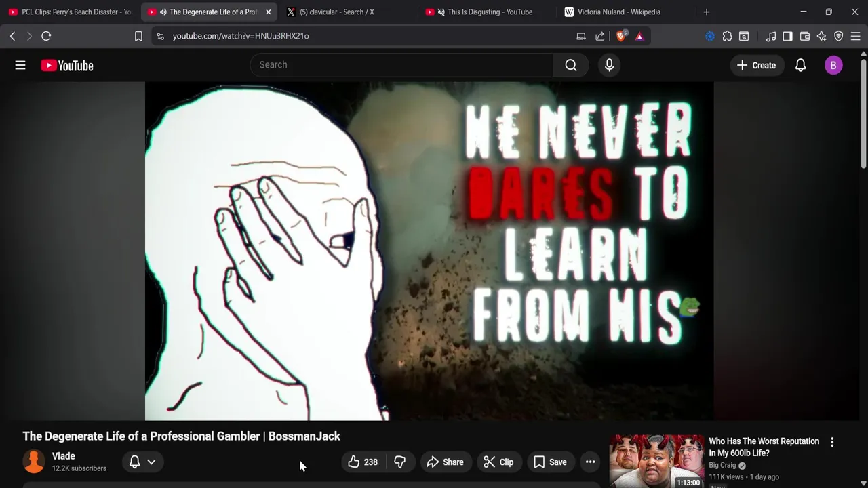Screen dimensions: 868x488
Task: Open a new browser tab
Action: (x=706, y=12)
